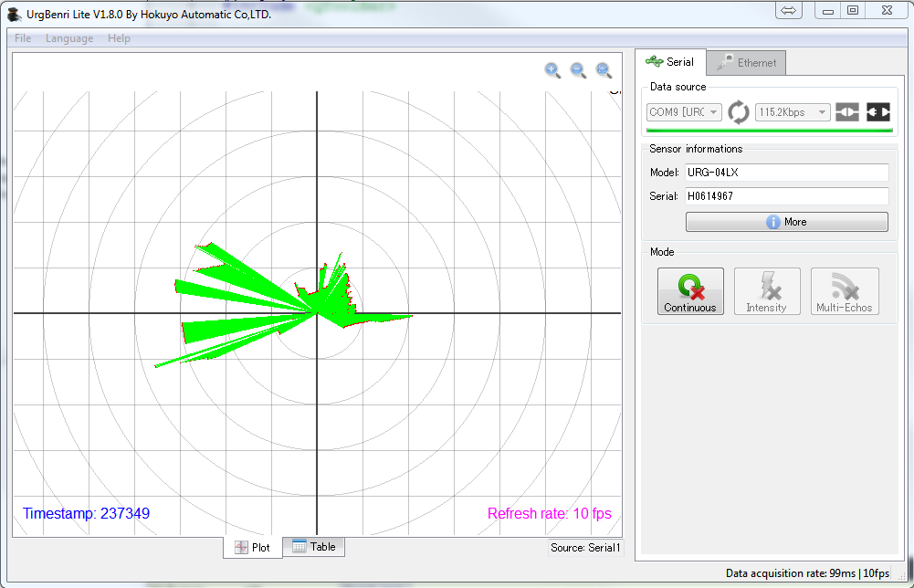Click the UrgBenri app icon in title bar
This screenshot has width=914, height=588.
pyautogui.click(x=14, y=14)
